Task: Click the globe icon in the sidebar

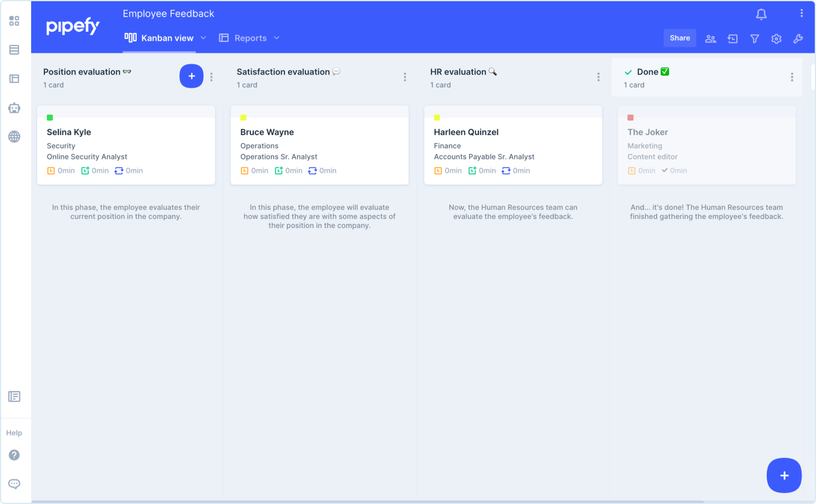Action: tap(14, 137)
